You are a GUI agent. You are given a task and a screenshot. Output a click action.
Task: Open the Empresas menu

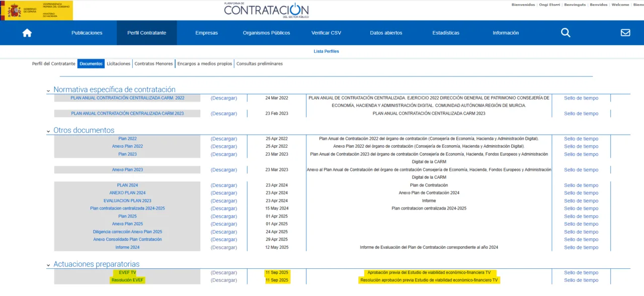207,33
